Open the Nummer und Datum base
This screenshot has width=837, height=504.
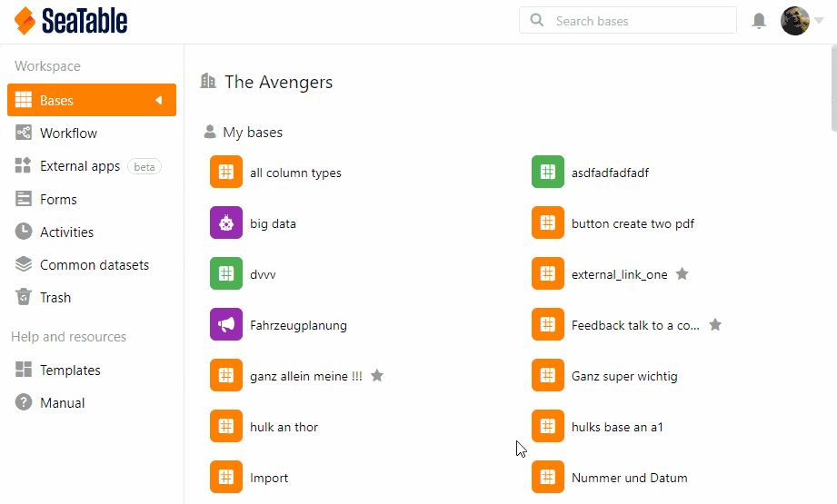tap(629, 478)
